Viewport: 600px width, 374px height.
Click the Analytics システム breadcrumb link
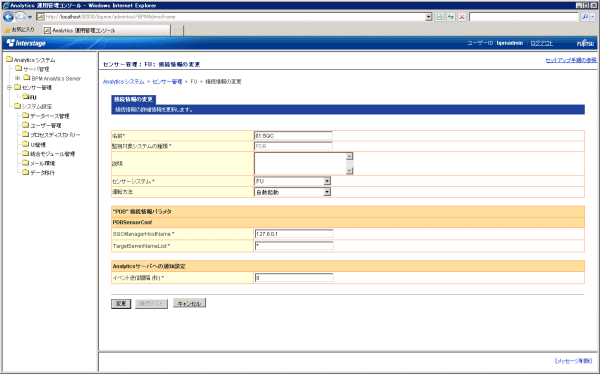(124, 82)
